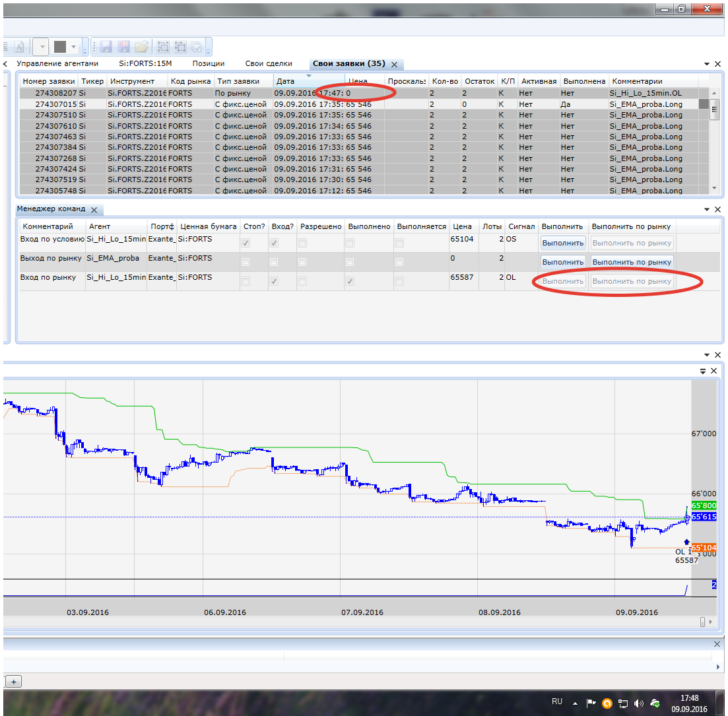The width and height of the screenshot is (728, 716).
Task: Toggle 'Стоп?' checkbox in the 'Вход по условию' row
Action: pyautogui.click(x=246, y=243)
